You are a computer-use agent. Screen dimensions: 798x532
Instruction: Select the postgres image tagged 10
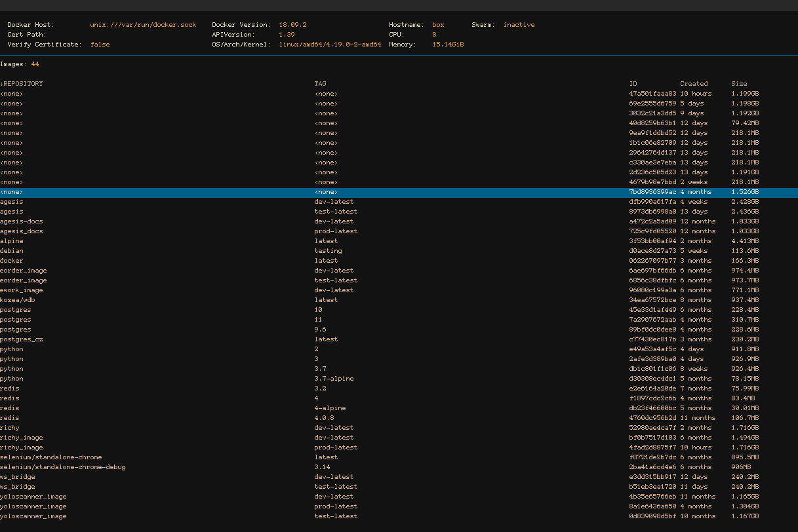tap(399, 310)
